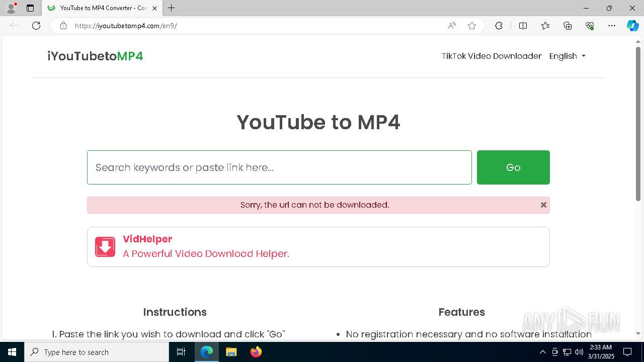The width and height of the screenshot is (644, 362).
Task: Open the notification center
Action: pyautogui.click(x=627, y=352)
